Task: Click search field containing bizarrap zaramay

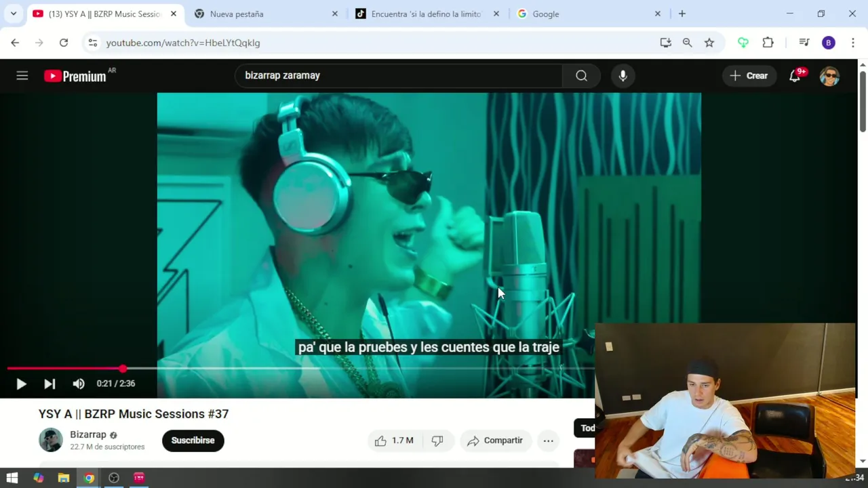Action: [399, 76]
